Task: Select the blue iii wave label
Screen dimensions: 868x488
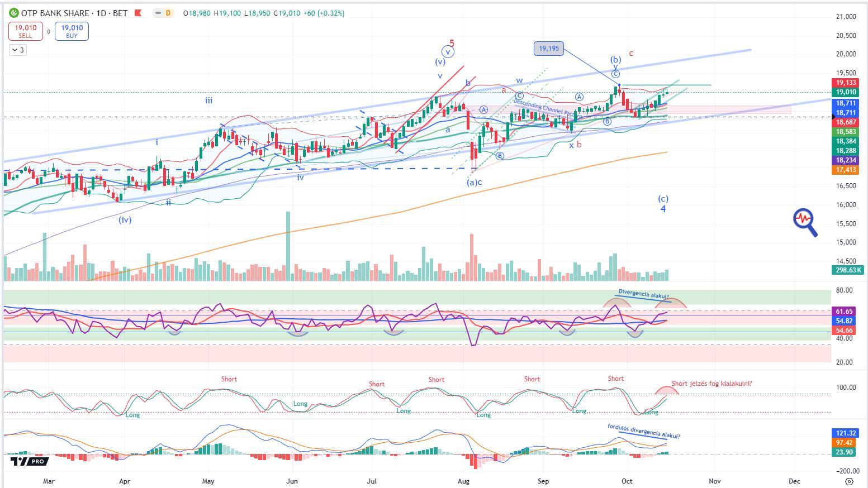Action: pos(208,101)
